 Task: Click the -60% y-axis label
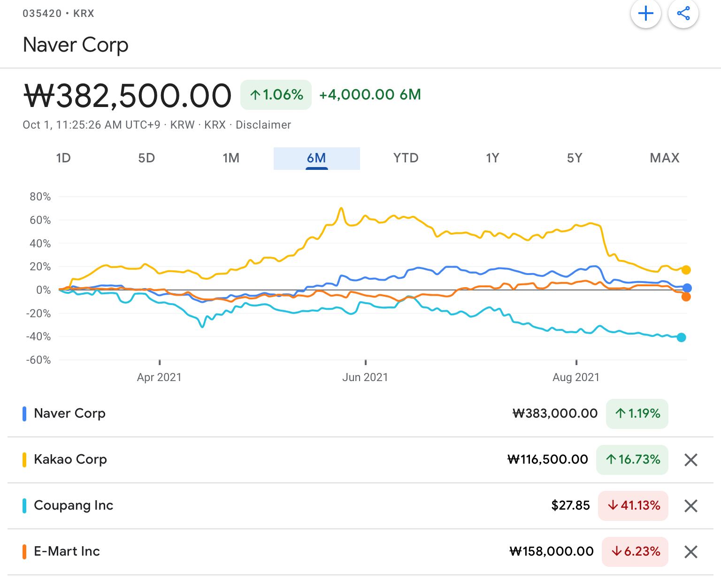38,360
